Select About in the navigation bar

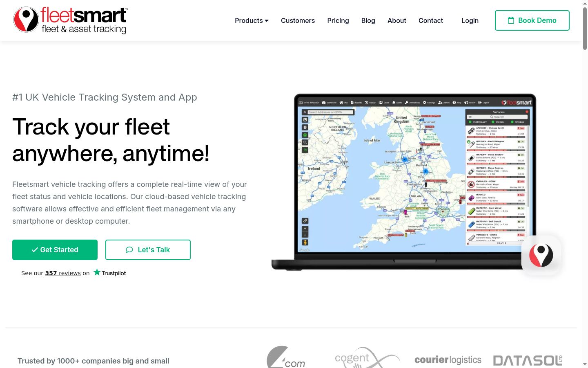(x=397, y=20)
